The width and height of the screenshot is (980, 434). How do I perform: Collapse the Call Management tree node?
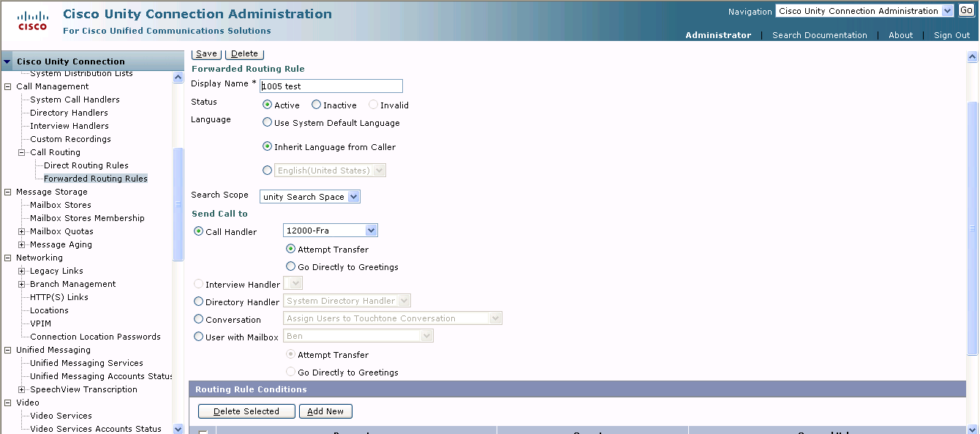click(x=9, y=86)
